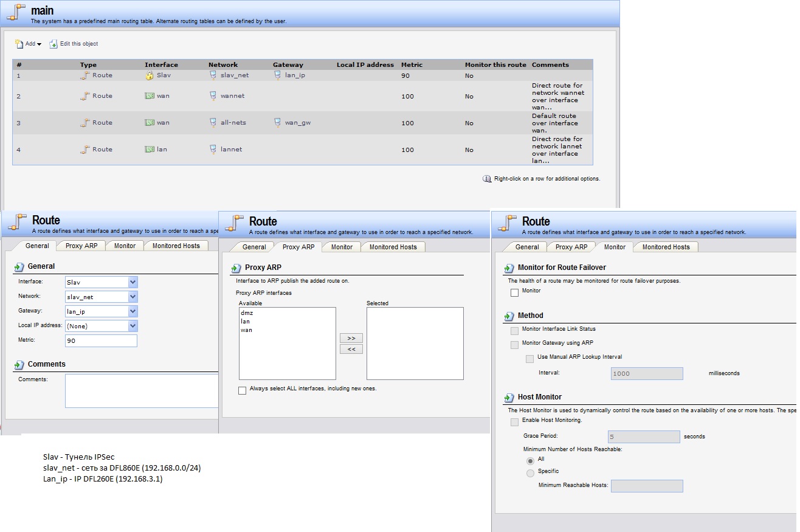Click the lan interface icon in row 4
Screen dimensions: 800x532
pyautogui.click(x=149, y=150)
